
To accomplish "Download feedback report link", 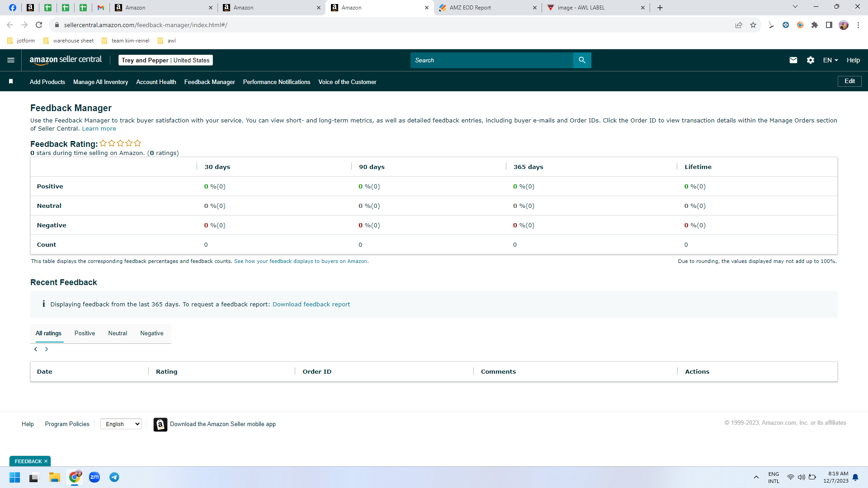I will 311,305.
